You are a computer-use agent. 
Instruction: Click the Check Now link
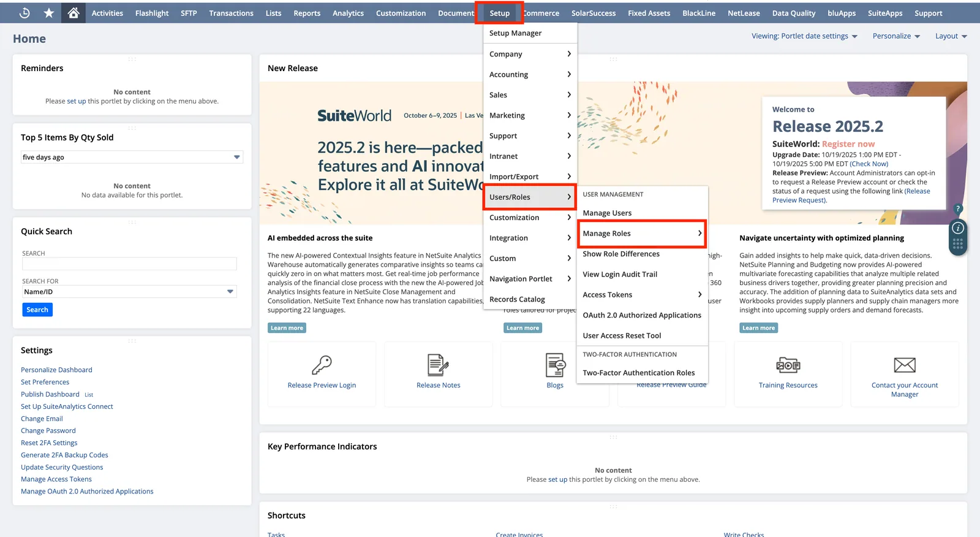[x=869, y=164]
